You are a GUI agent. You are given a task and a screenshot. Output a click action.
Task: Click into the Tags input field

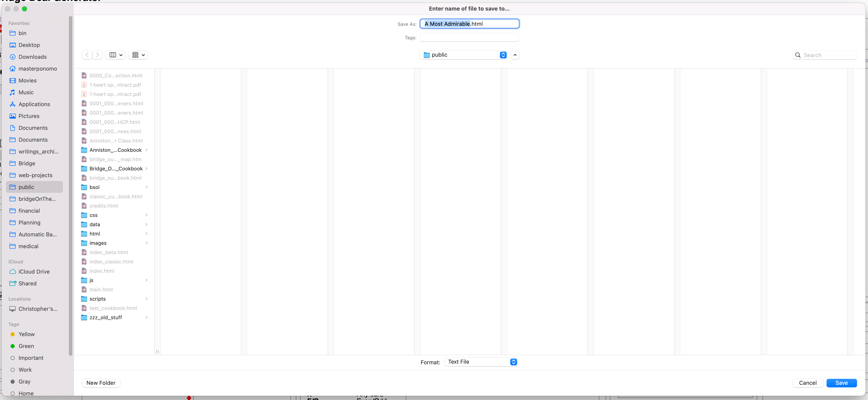[469, 37]
